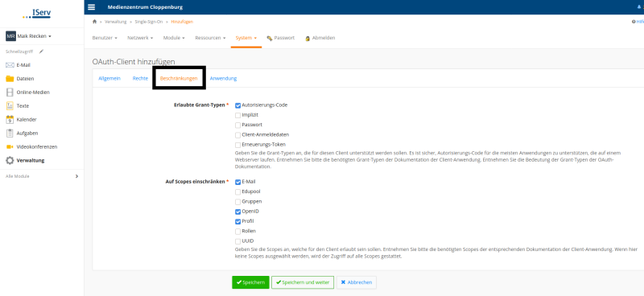Open the Module dropdown menu
This screenshot has height=296, width=644.
pos(174,38)
